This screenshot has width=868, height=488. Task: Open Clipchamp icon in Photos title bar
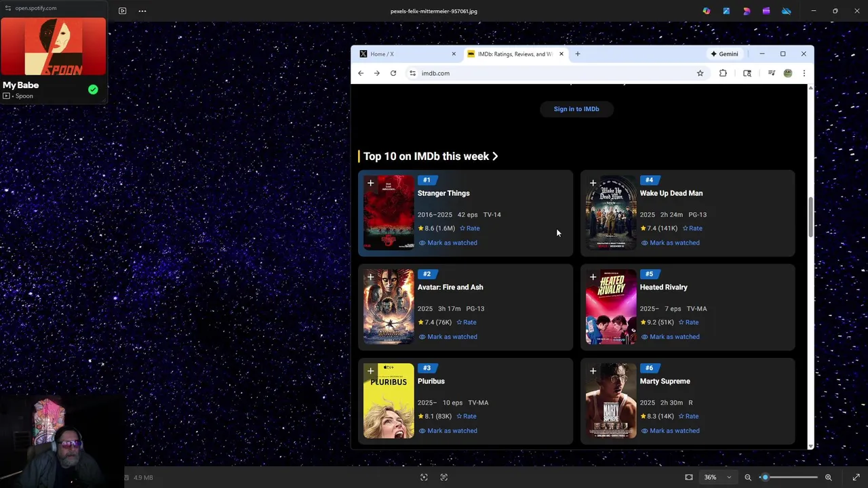[766, 11]
